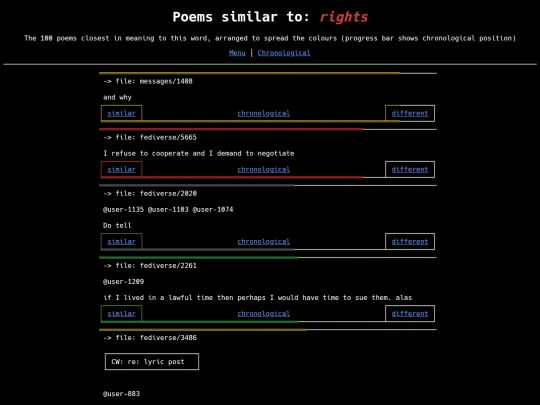
Task: Click chronological for fediverse/2261 poem
Action: tap(263, 313)
